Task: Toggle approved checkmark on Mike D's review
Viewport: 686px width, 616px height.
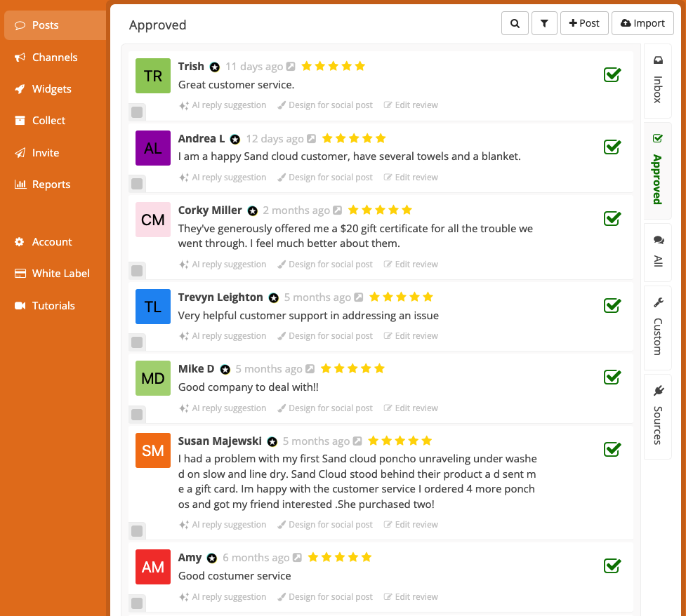Action: tap(612, 377)
